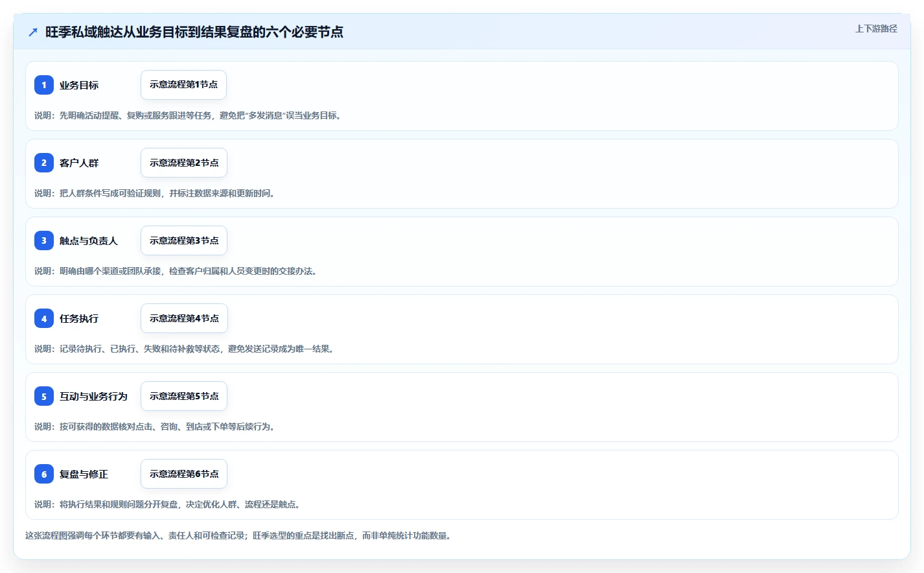924x573 pixels.
Task: Click the step 4 number badge
Action: (44, 318)
